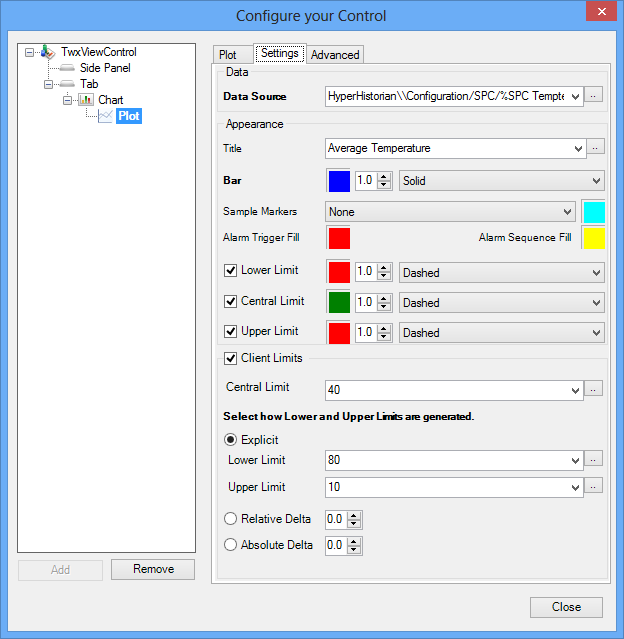Click browse button beside Central Limit value
The width and height of the screenshot is (624, 639).
coord(594,388)
